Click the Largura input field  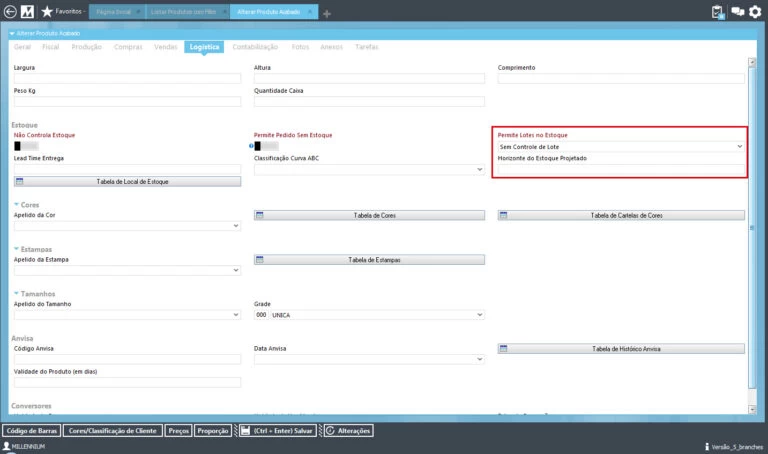coord(127,78)
